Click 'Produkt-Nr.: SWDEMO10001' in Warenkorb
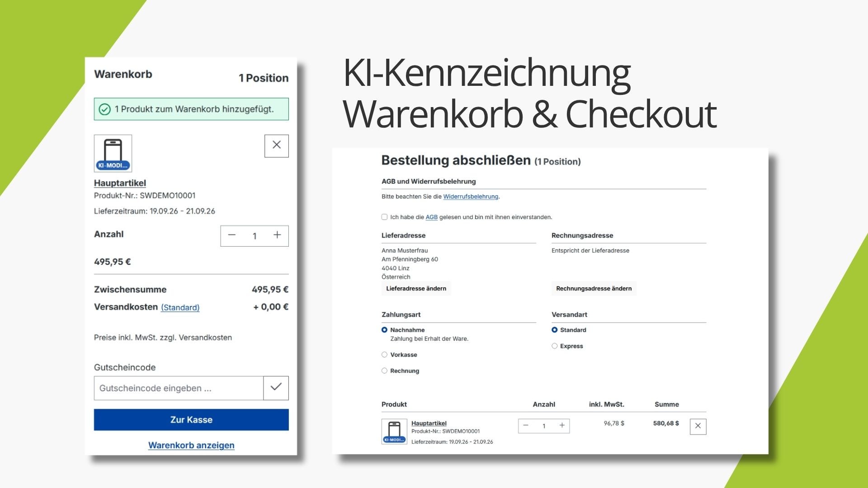The image size is (868, 488). 145,196
